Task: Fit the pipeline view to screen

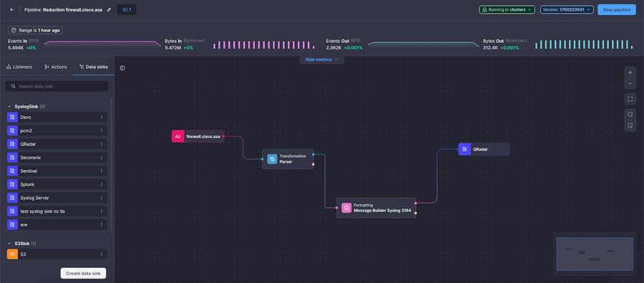Action: [630, 99]
